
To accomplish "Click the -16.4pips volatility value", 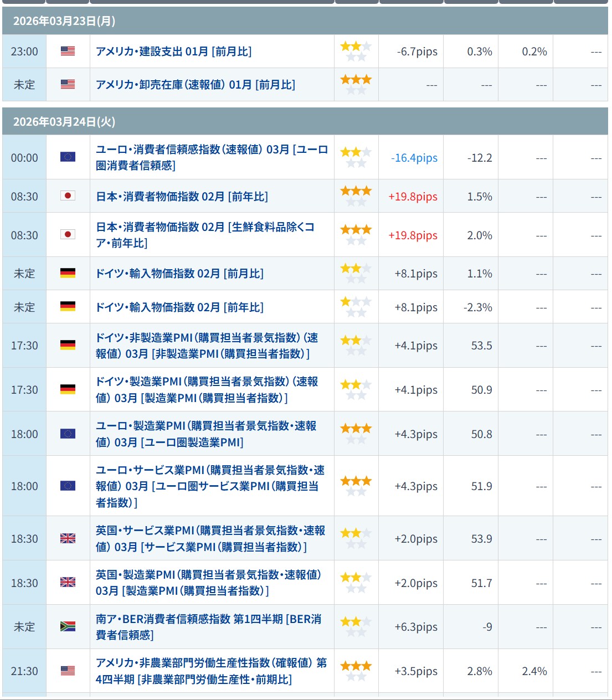I will tap(414, 158).
